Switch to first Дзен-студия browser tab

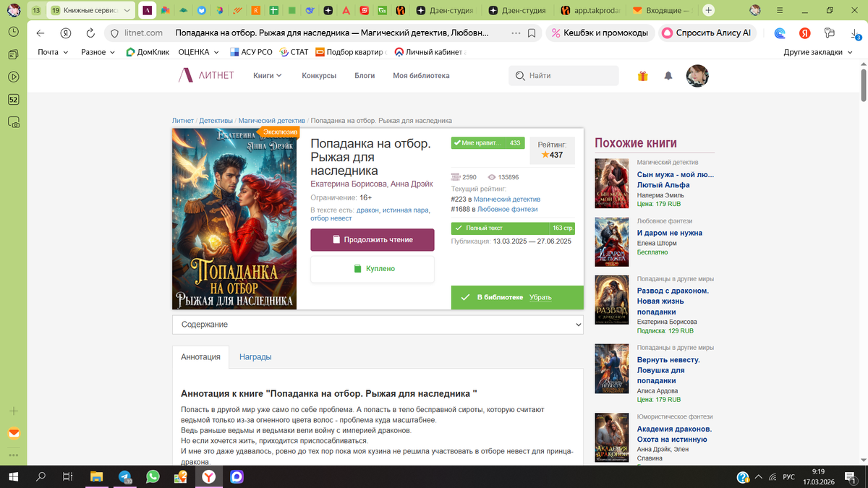[444, 11]
